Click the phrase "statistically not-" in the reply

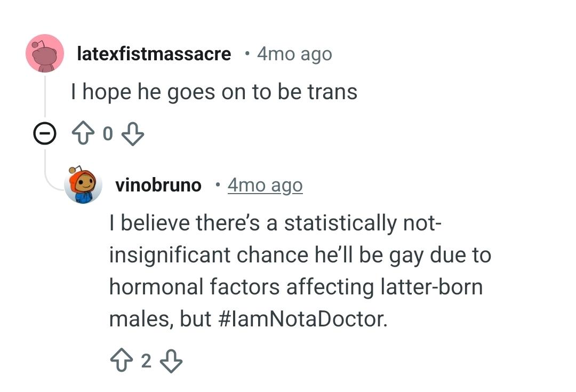(362, 222)
